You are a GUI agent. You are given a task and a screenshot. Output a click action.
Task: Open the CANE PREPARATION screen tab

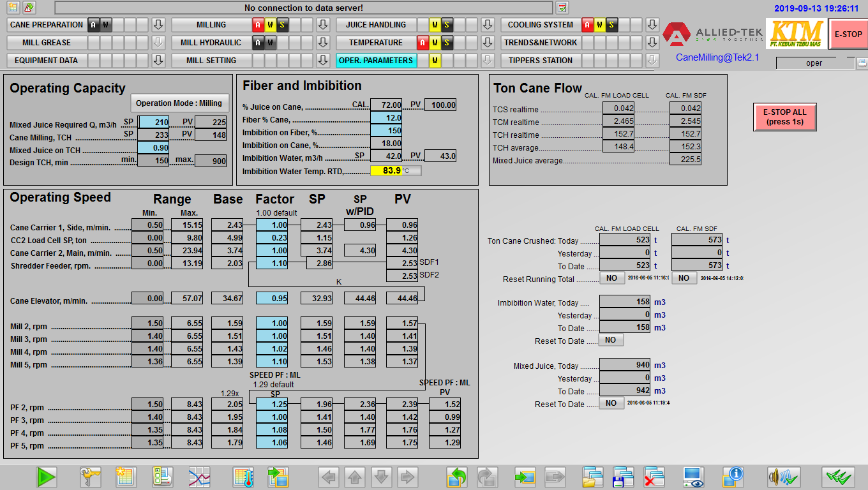click(x=47, y=25)
